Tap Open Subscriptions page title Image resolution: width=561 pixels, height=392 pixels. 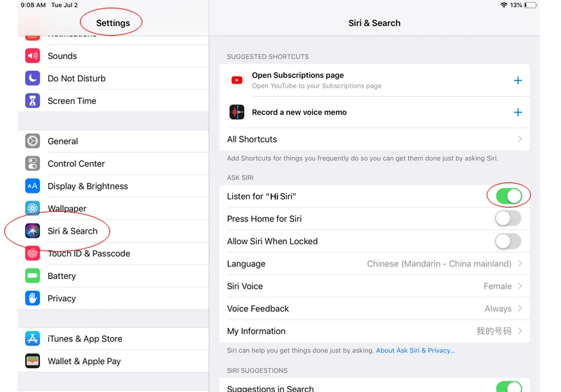pyautogui.click(x=297, y=75)
